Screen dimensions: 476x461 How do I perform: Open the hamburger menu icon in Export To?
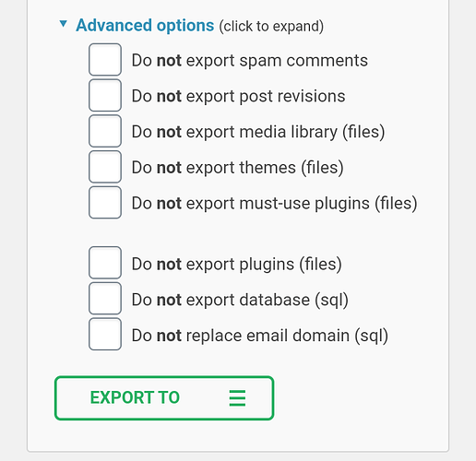tap(237, 398)
